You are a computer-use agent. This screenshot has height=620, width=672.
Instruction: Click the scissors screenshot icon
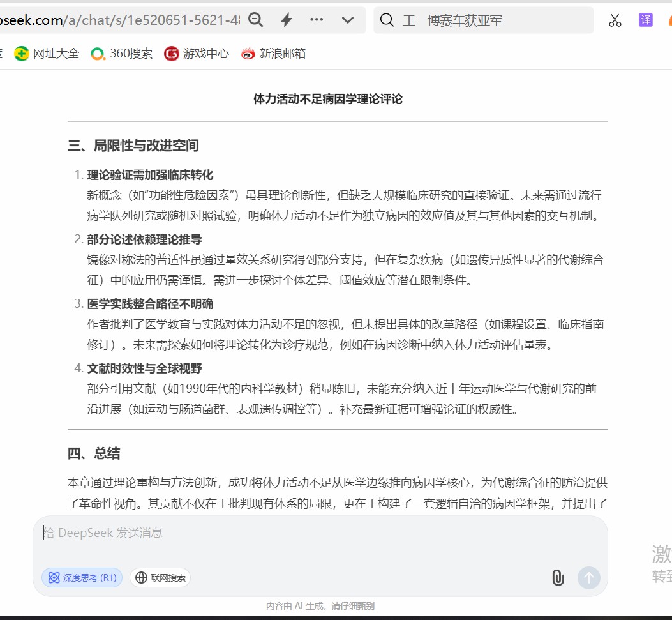[x=615, y=20]
